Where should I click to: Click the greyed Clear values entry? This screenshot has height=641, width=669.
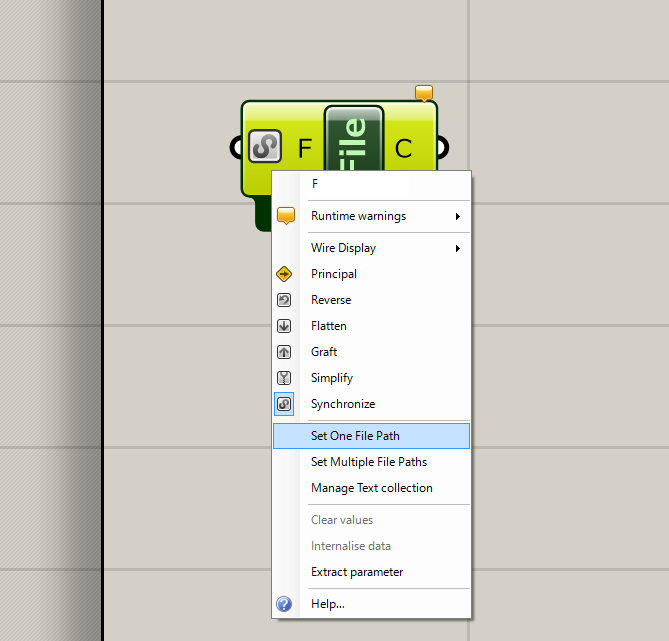pos(371,520)
